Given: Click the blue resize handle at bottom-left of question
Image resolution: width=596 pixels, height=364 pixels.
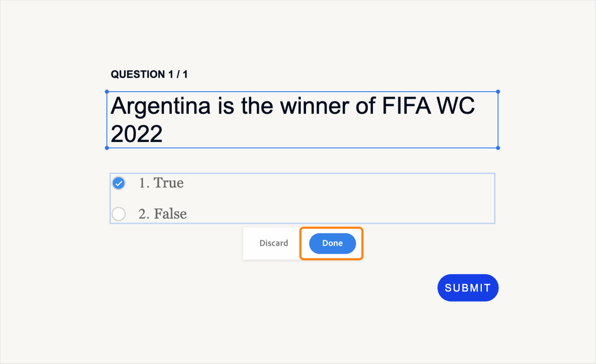Looking at the screenshot, I should 106,148.
